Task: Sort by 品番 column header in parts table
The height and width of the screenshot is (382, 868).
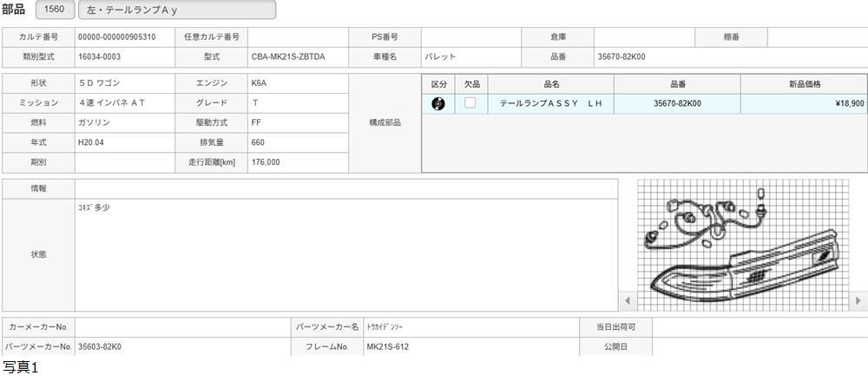Action: click(677, 83)
